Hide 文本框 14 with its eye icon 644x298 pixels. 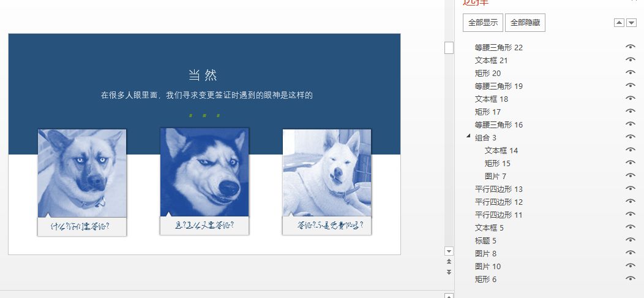[630, 150]
